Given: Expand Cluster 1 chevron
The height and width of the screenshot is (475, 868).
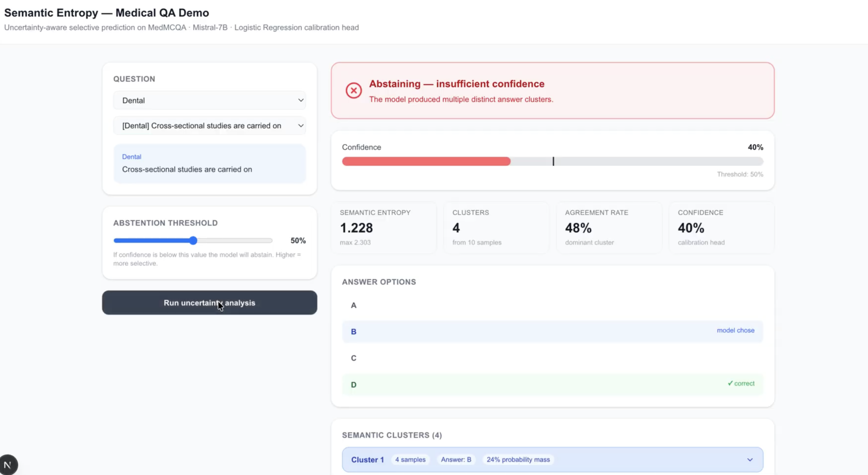Looking at the screenshot, I should [750, 460].
